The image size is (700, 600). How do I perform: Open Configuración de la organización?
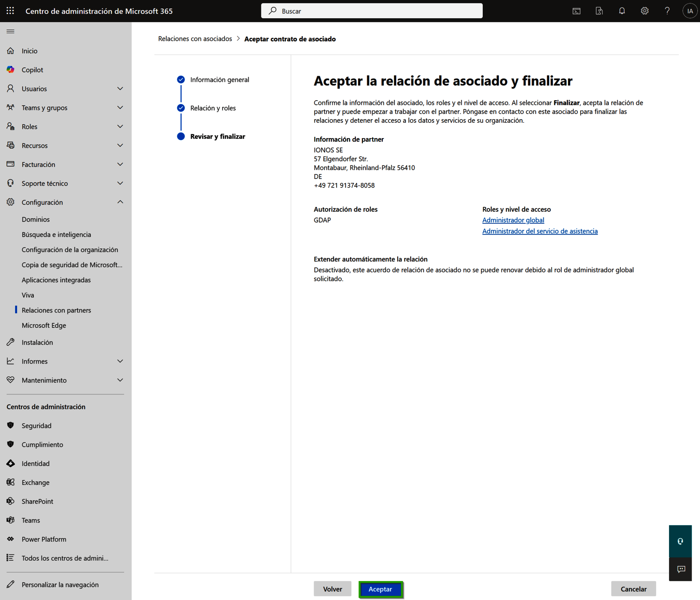point(70,250)
